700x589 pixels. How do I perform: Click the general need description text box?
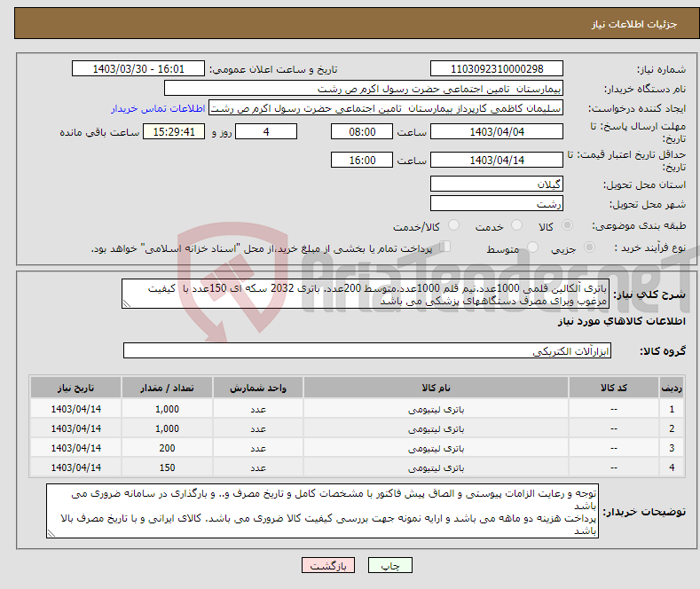coord(366,294)
